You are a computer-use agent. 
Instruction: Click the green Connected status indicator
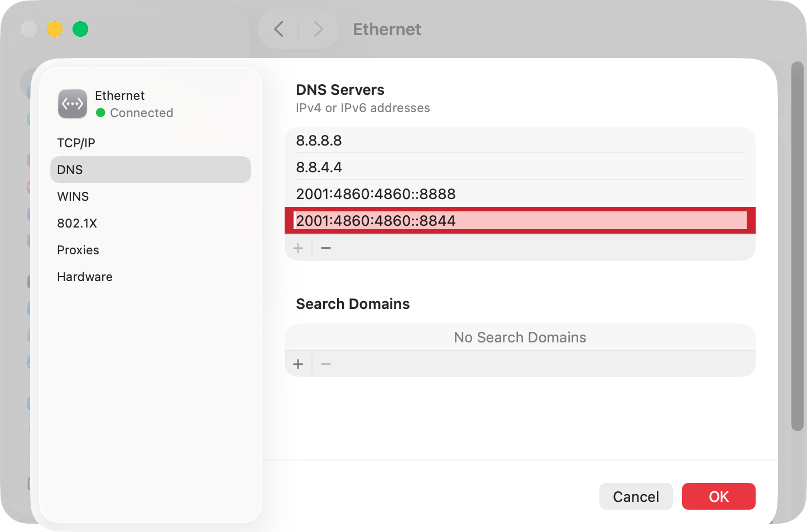pos(101,113)
